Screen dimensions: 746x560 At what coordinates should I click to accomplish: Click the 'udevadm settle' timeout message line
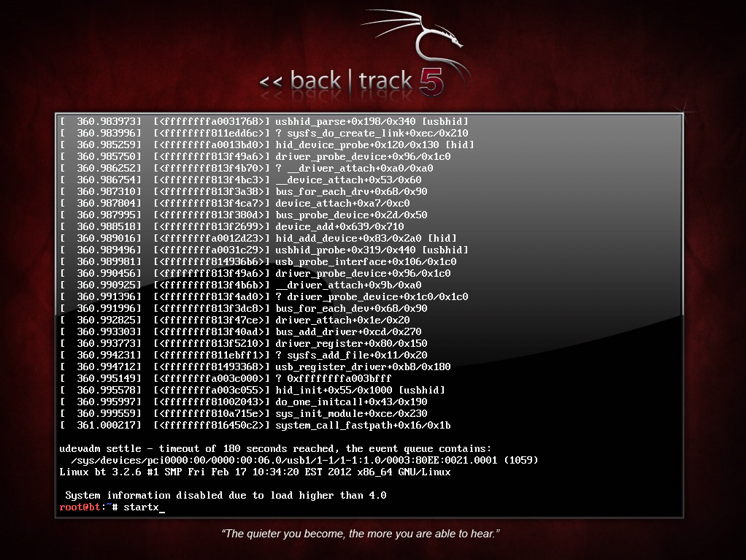[x=275, y=449]
